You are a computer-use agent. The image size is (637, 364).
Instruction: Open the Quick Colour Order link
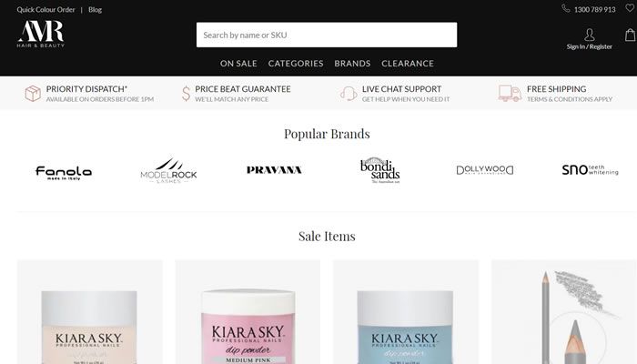pyautogui.click(x=45, y=9)
